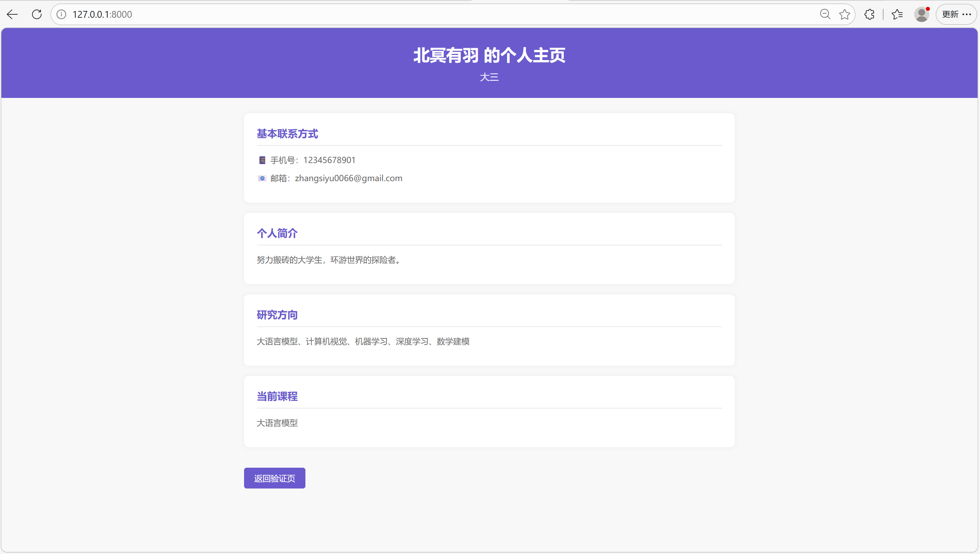980x554 pixels.
Task: Bookmark page with star icon
Action: click(845, 14)
